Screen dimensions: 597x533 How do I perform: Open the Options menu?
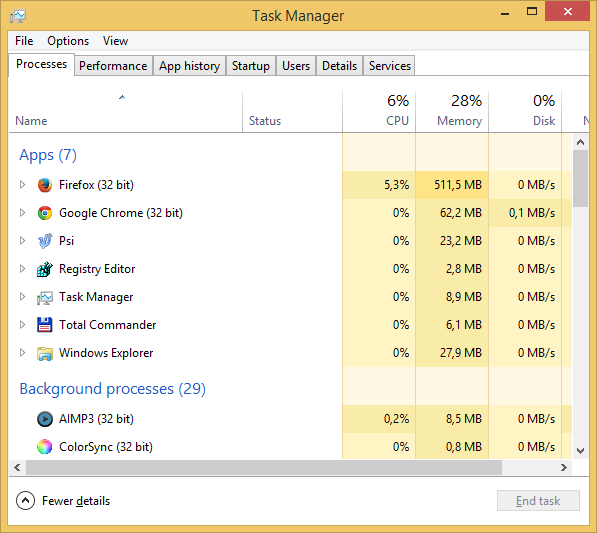click(68, 41)
